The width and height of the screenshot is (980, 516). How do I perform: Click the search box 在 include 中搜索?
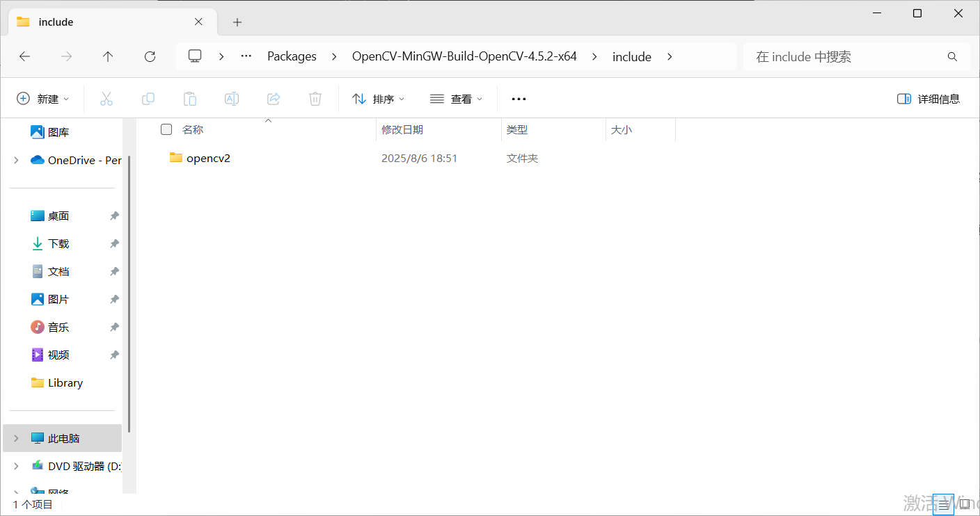coord(855,56)
